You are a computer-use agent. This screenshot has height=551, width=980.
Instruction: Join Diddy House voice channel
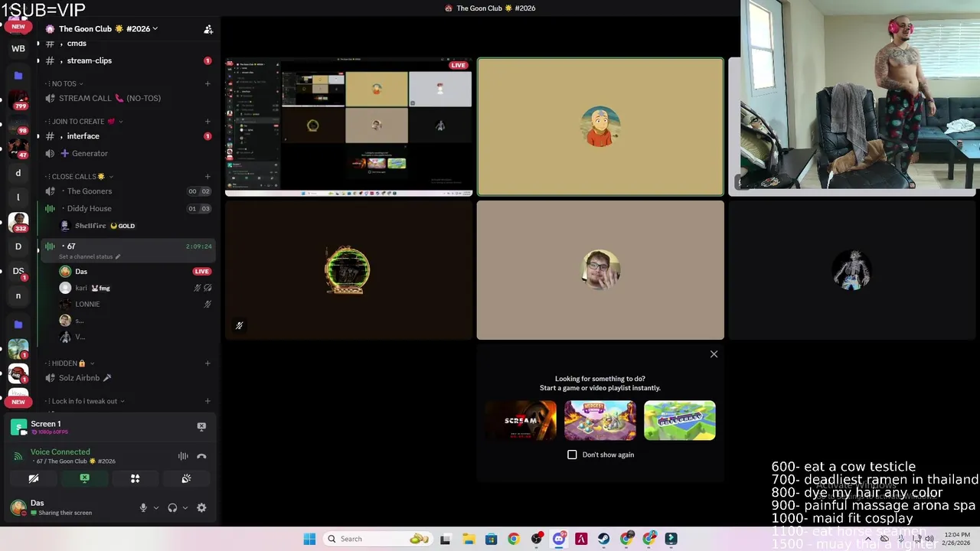[127, 208]
